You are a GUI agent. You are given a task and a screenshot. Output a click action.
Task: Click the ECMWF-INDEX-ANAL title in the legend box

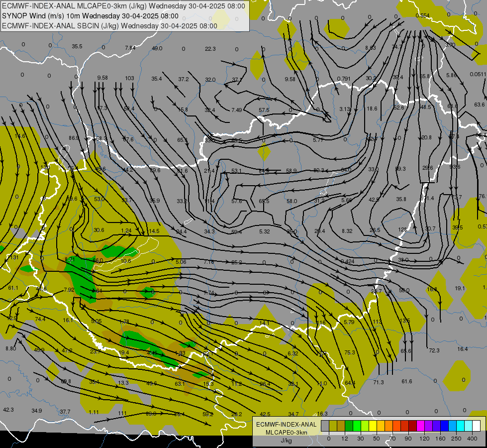(286, 425)
